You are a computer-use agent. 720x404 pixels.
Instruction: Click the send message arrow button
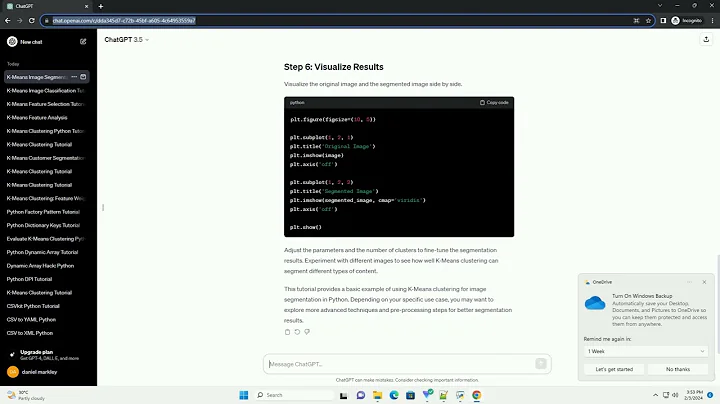tap(540, 364)
